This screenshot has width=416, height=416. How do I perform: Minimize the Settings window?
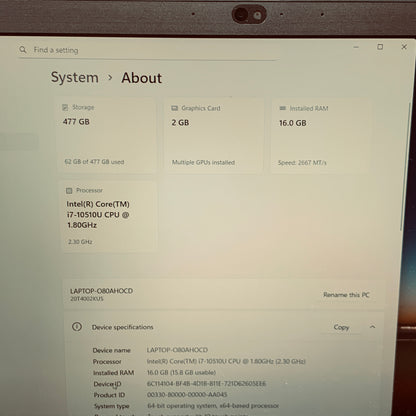pyautogui.click(x=356, y=47)
